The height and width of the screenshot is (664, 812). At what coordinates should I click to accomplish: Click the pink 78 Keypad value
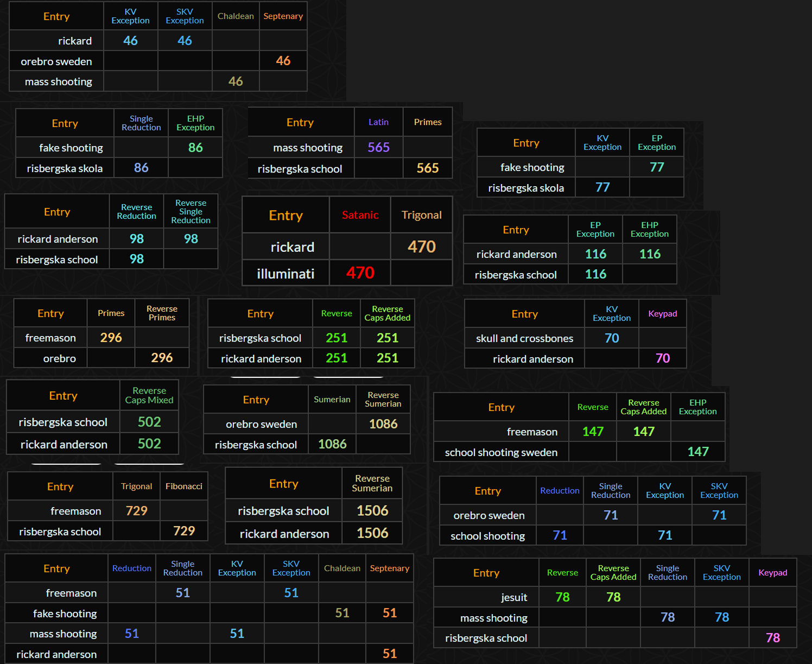tap(772, 638)
